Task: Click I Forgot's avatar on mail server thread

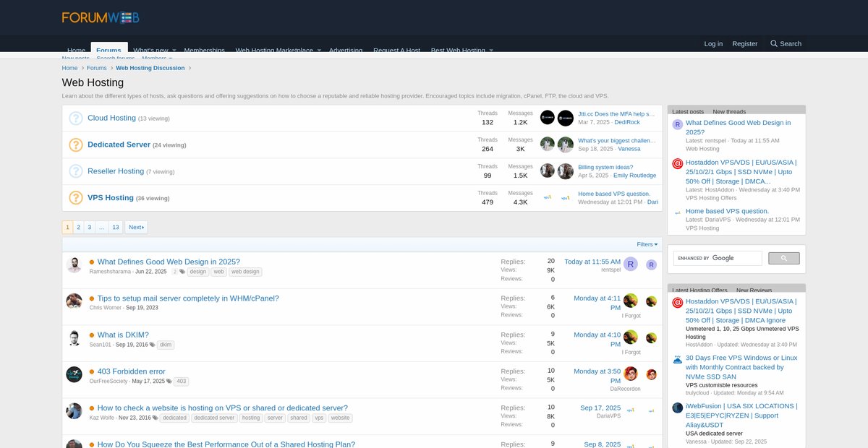Action: click(631, 301)
